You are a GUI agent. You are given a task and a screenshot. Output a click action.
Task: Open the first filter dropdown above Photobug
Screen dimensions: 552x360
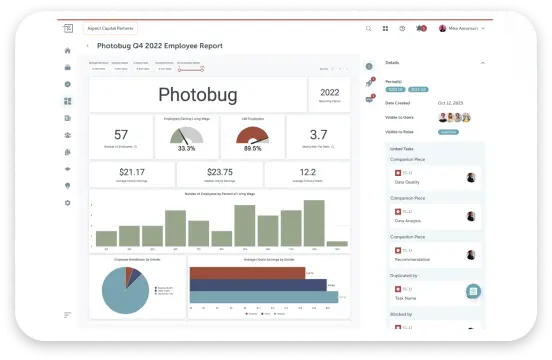click(x=99, y=69)
